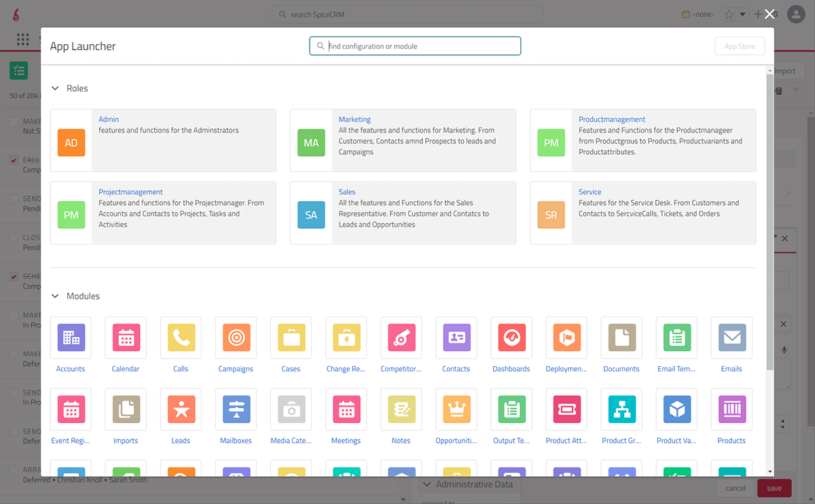Open the Mailboxes module icon

click(x=236, y=409)
